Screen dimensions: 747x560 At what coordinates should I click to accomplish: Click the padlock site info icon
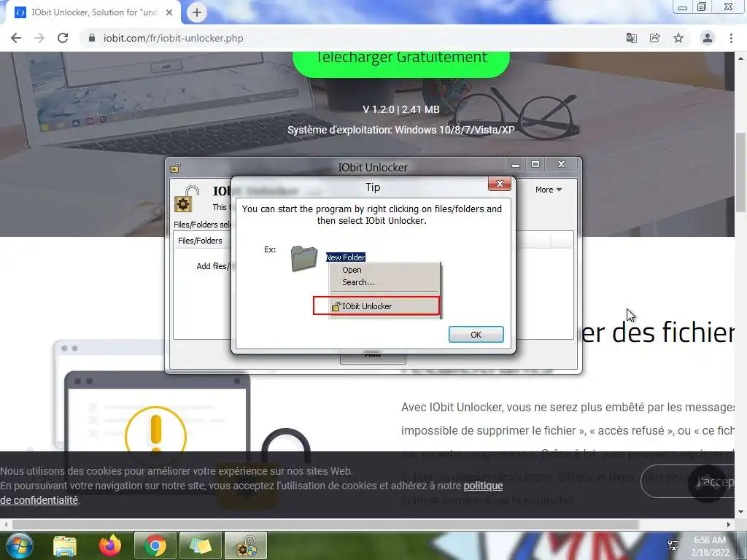click(x=92, y=38)
